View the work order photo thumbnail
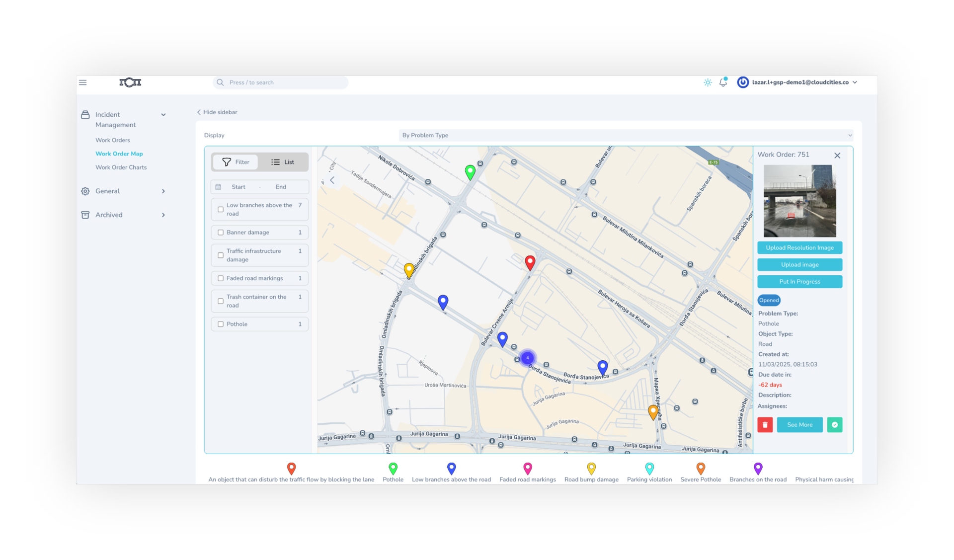 coord(799,201)
